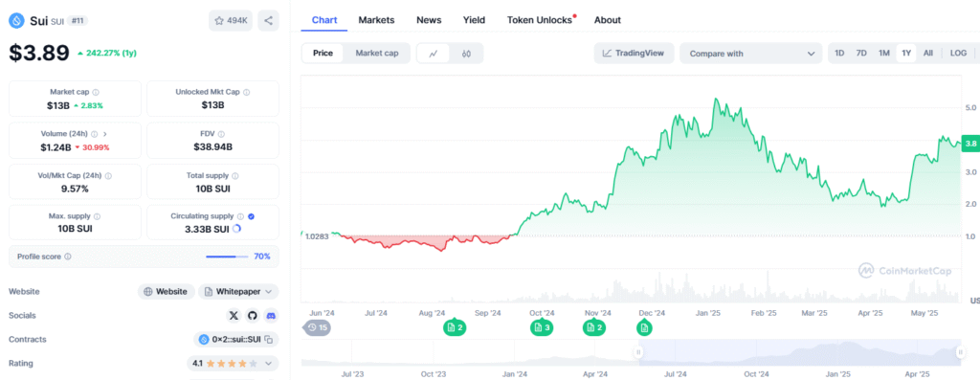Toggle chart to Market cap
980x380 pixels.
[377, 54]
